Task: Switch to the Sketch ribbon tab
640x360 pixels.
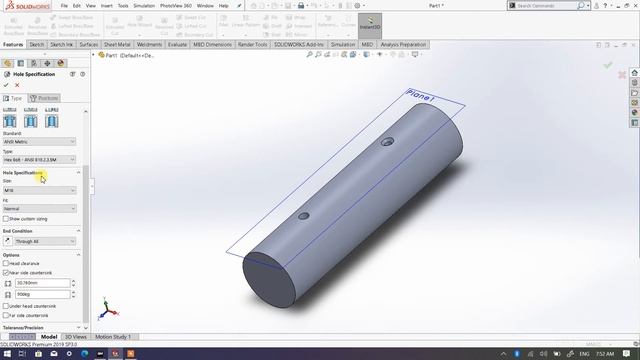Action: 36,44
